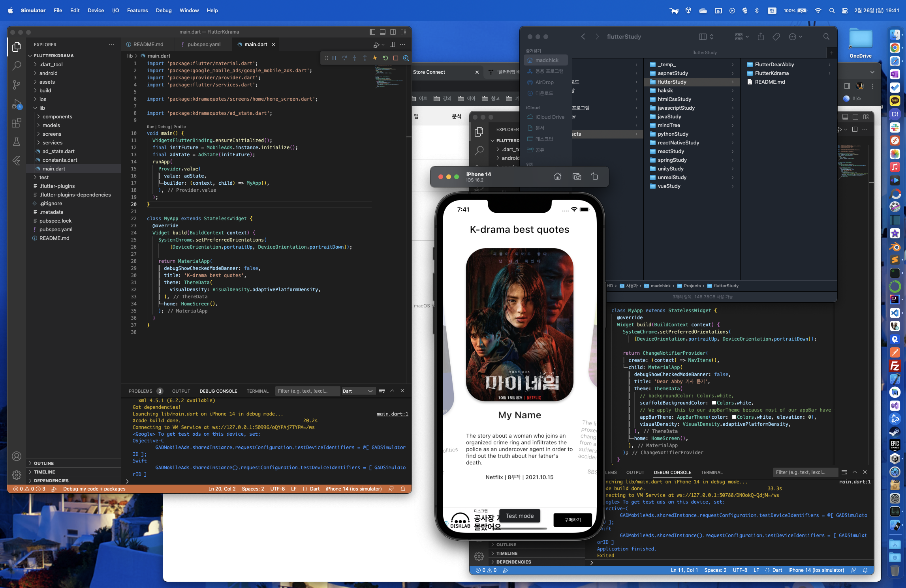
Task: Click the green Restart debug icon
Action: tap(385, 58)
